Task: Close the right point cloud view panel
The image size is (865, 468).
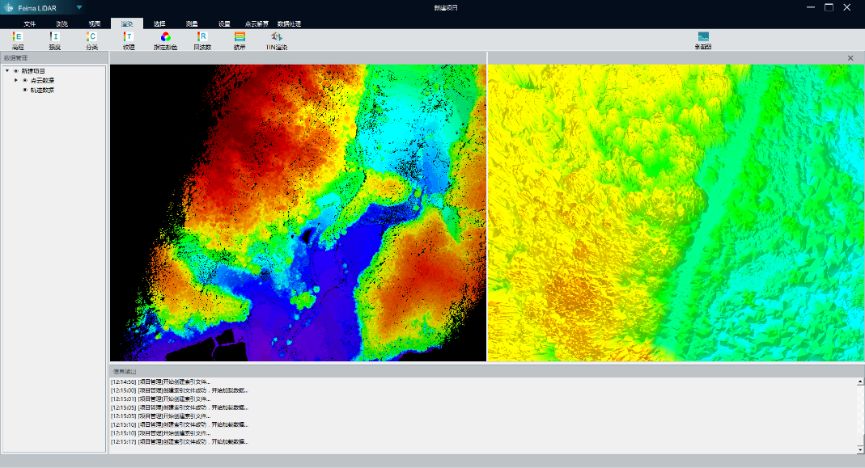Action: click(851, 58)
